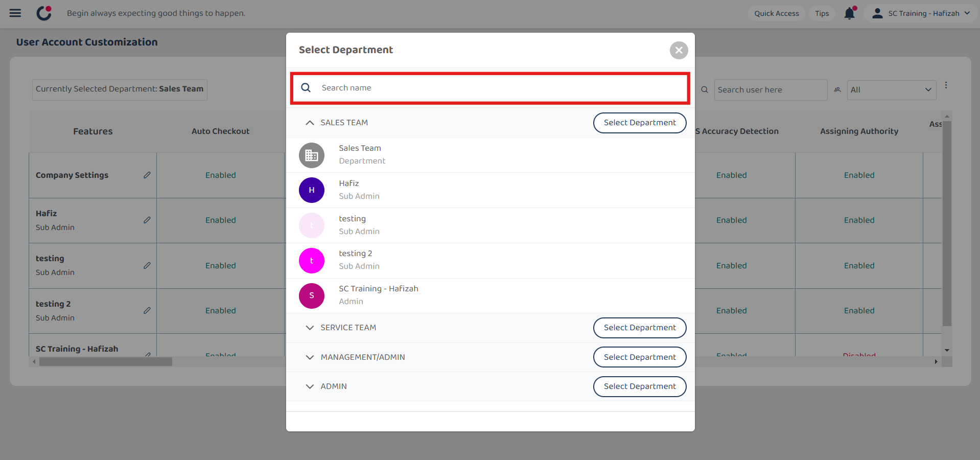Click the app logo in header

click(x=44, y=13)
